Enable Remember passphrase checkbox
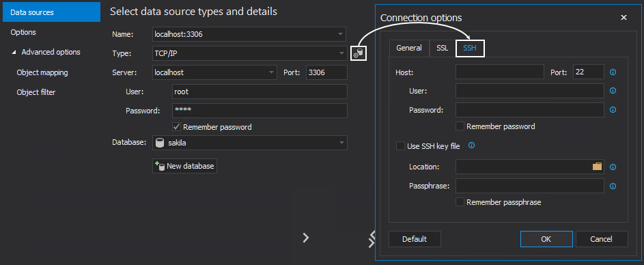 pos(460,201)
